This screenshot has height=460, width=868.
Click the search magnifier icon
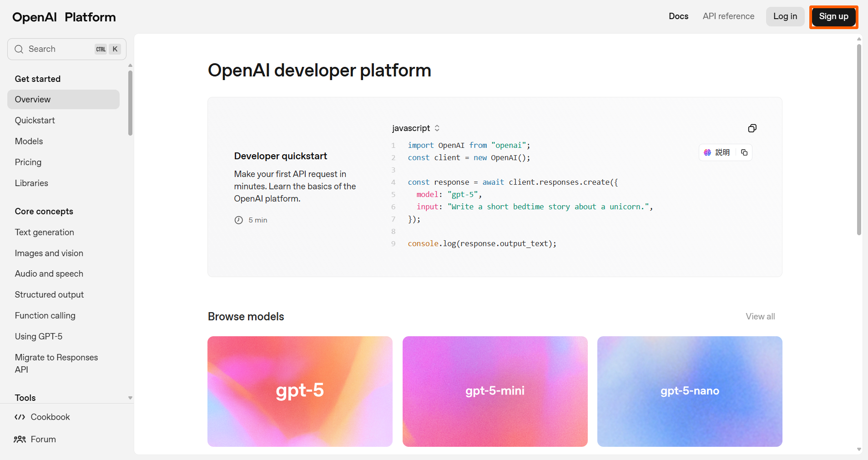coord(19,49)
